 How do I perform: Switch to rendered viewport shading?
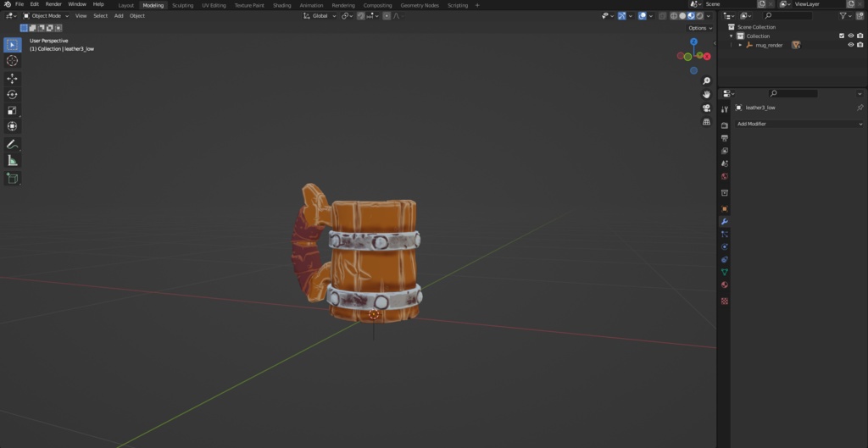tap(699, 16)
